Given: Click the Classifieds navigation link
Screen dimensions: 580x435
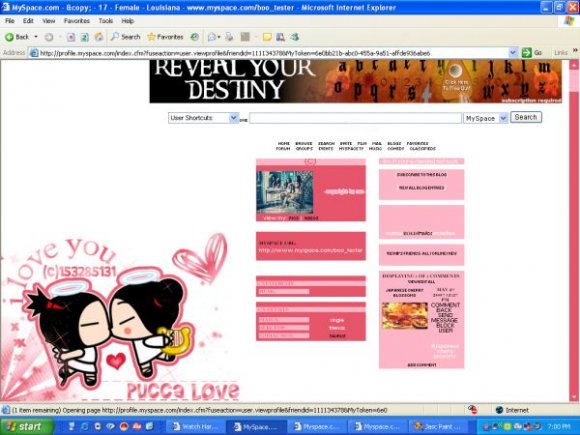Looking at the screenshot, I should (x=422, y=149).
